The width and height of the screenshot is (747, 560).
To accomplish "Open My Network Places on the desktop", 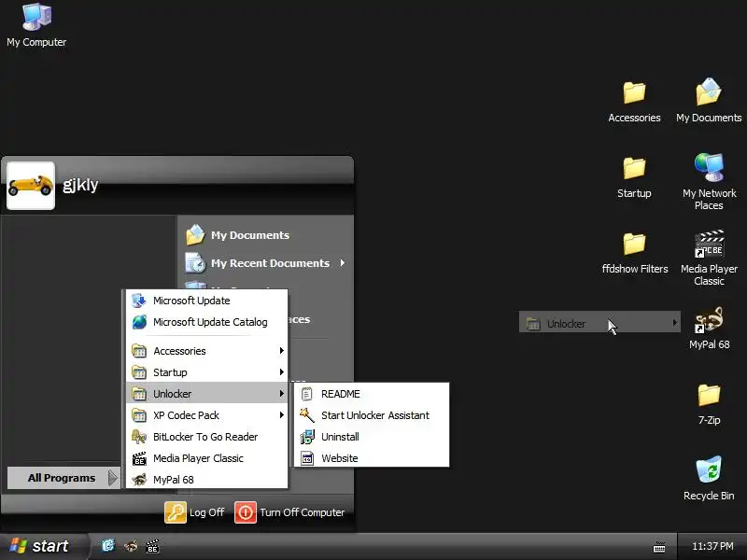I will (x=709, y=182).
